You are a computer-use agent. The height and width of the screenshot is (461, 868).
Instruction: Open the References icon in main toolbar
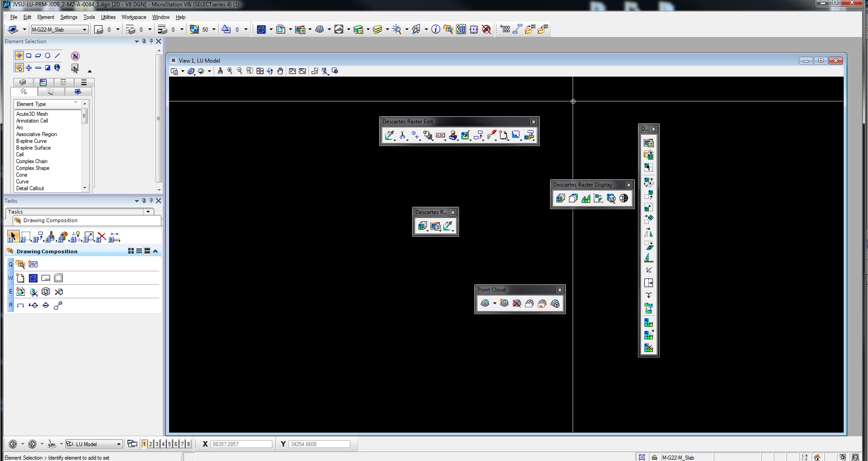[x=281, y=29]
